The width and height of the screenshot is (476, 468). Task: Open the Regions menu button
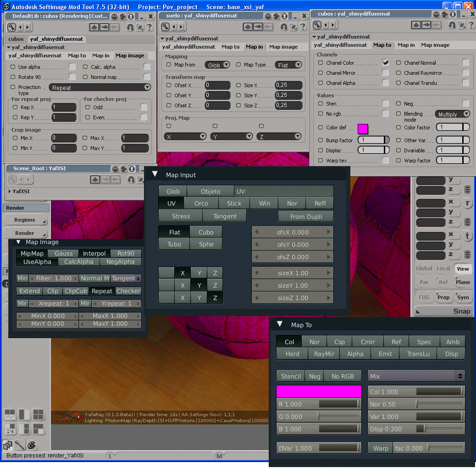pyautogui.click(x=25, y=220)
